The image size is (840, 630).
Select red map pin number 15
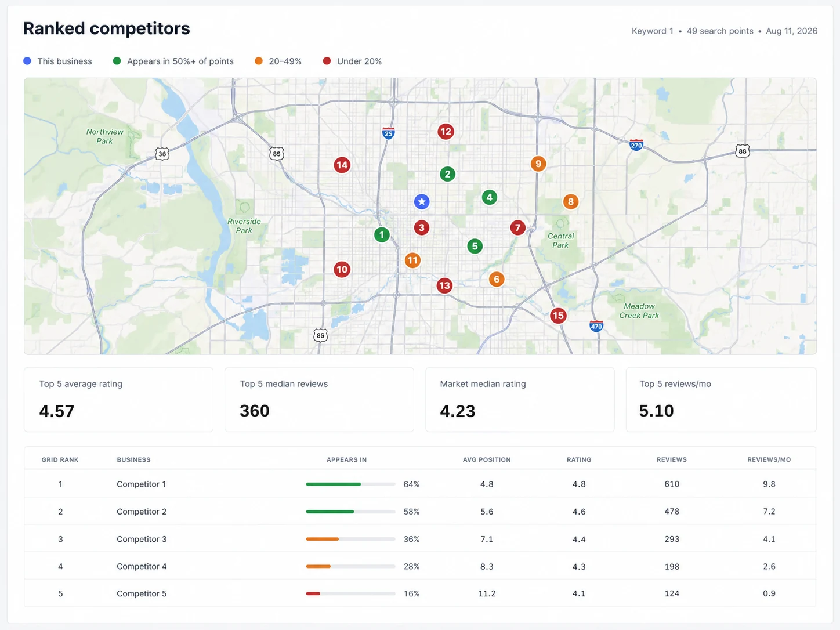point(558,316)
